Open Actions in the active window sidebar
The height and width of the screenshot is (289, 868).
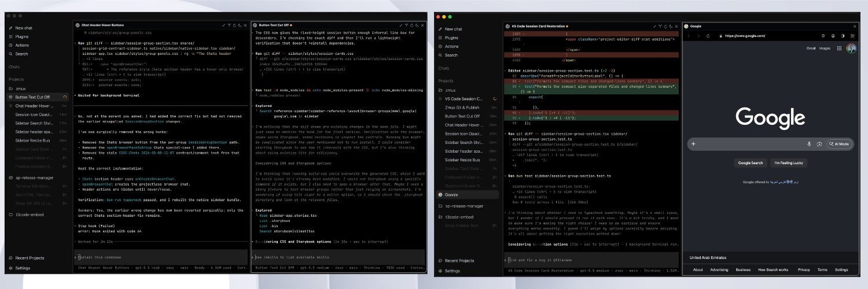451,46
